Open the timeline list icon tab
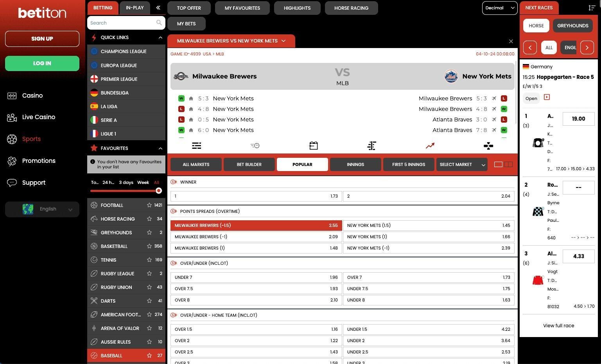The width and height of the screenshot is (601, 364). click(x=255, y=146)
